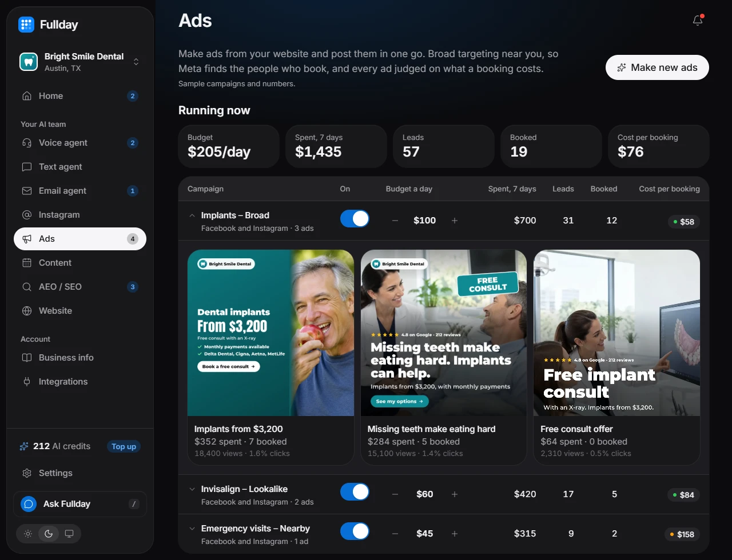This screenshot has height=560, width=732.
Task: Turn off the Implants – Broad campaign
Action: (355, 219)
